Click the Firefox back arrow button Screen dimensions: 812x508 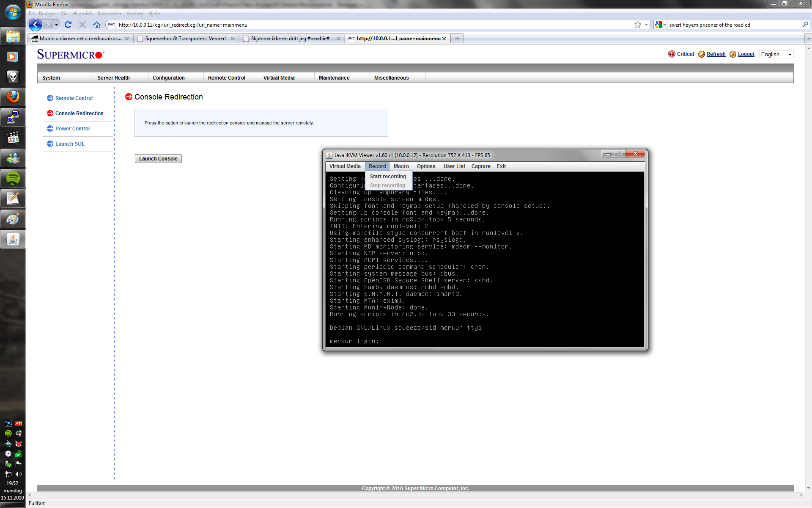(36, 25)
